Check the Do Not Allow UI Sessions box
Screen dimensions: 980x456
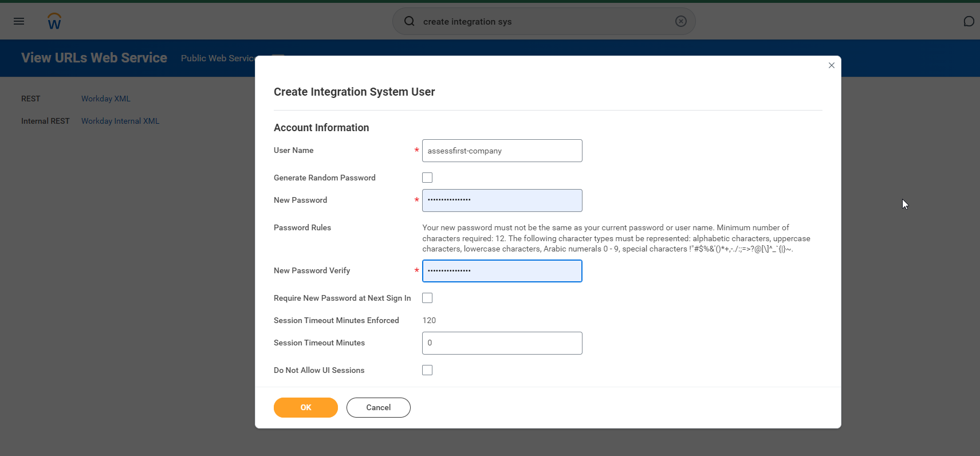(x=427, y=370)
